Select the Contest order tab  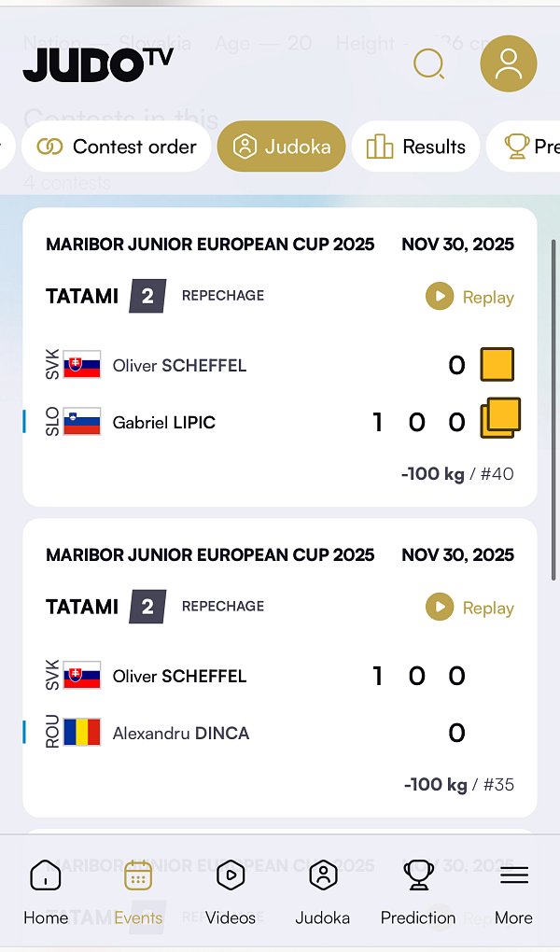pyautogui.click(x=117, y=147)
